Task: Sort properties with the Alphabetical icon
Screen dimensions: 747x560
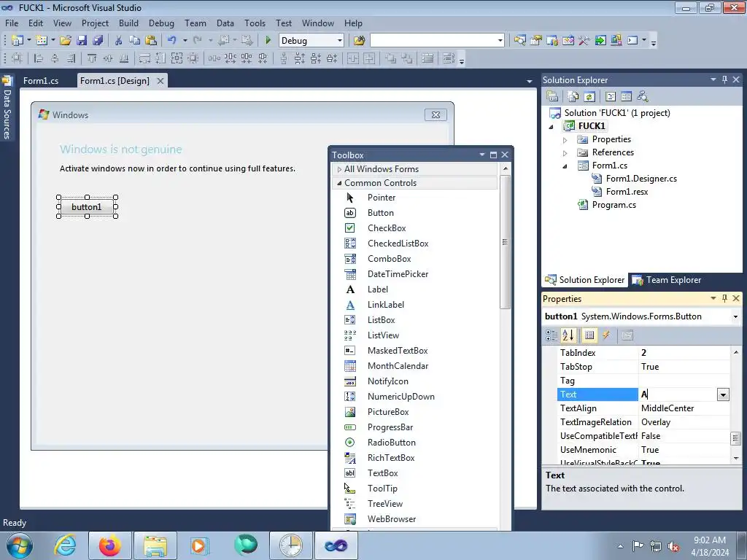Action: point(568,335)
